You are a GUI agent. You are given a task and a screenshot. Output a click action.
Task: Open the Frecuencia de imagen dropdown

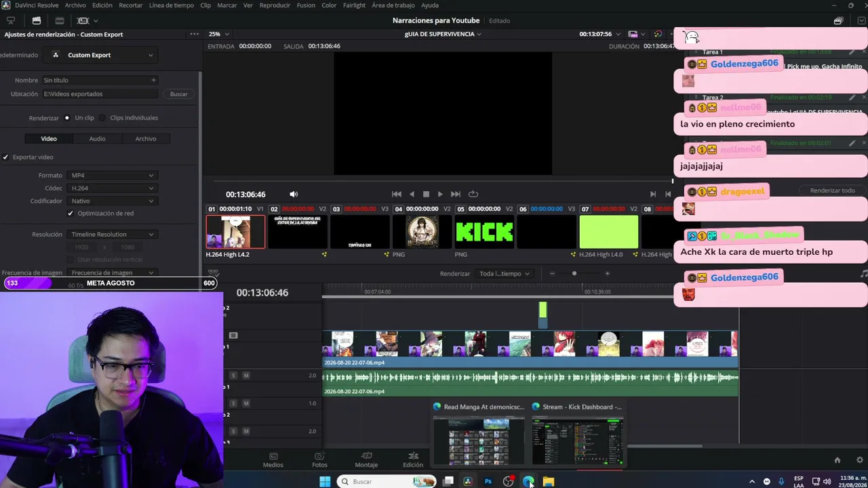pyautogui.click(x=113, y=272)
